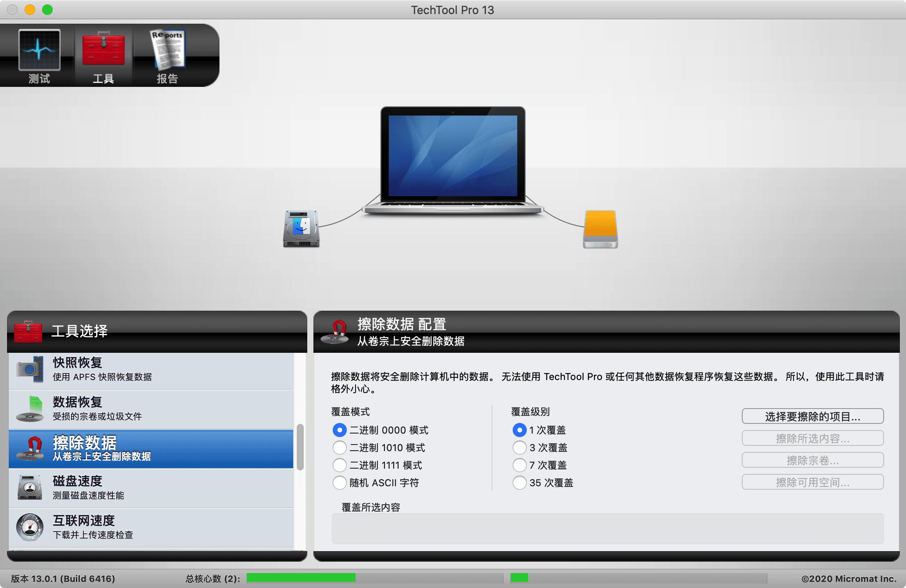Click the 互联网速度 speedometer icon
The height and width of the screenshot is (588, 906).
pos(31,527)
